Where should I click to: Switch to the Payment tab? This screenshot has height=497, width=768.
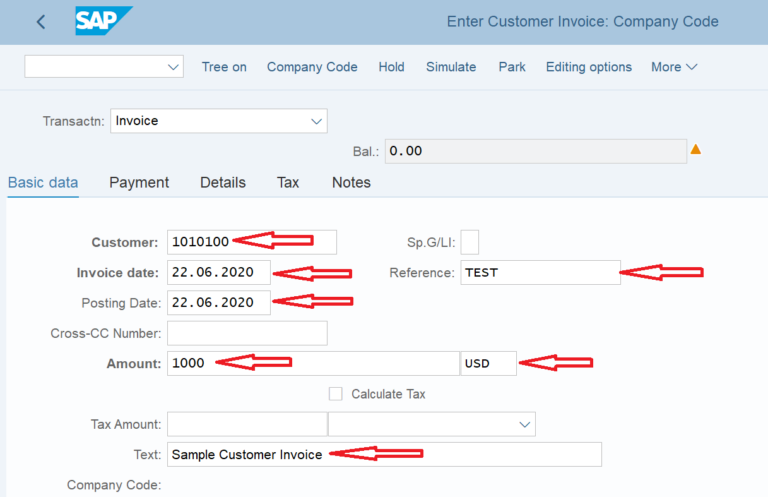point(139,183)
